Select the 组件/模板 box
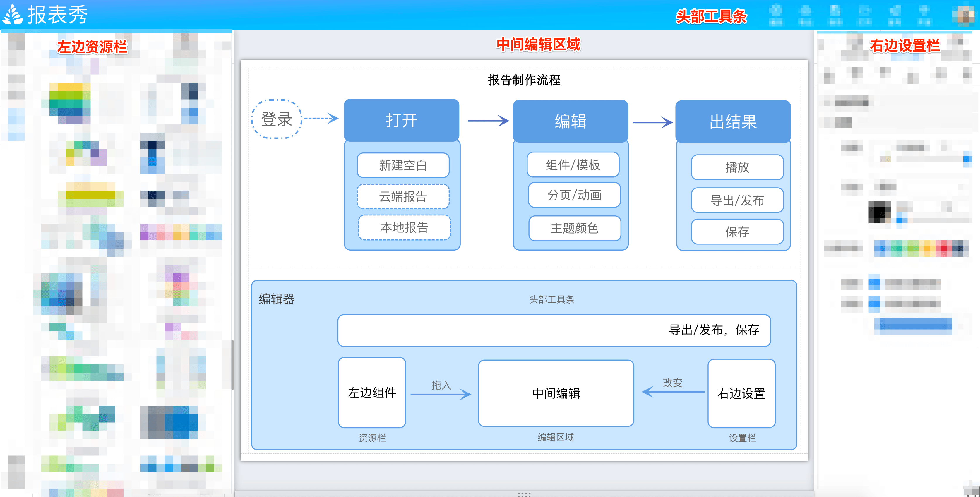This screenshot has height=497, width=980. pyautogui.click(x=573, y=164)
